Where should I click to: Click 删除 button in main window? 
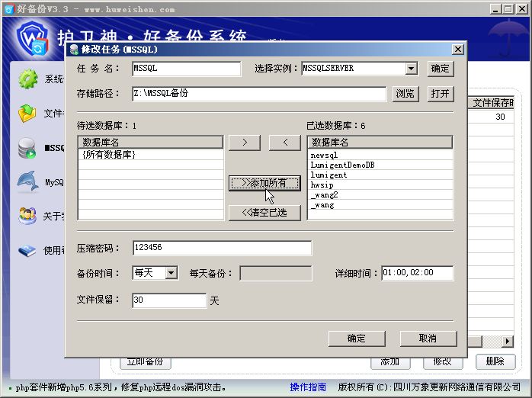point(495,361)
